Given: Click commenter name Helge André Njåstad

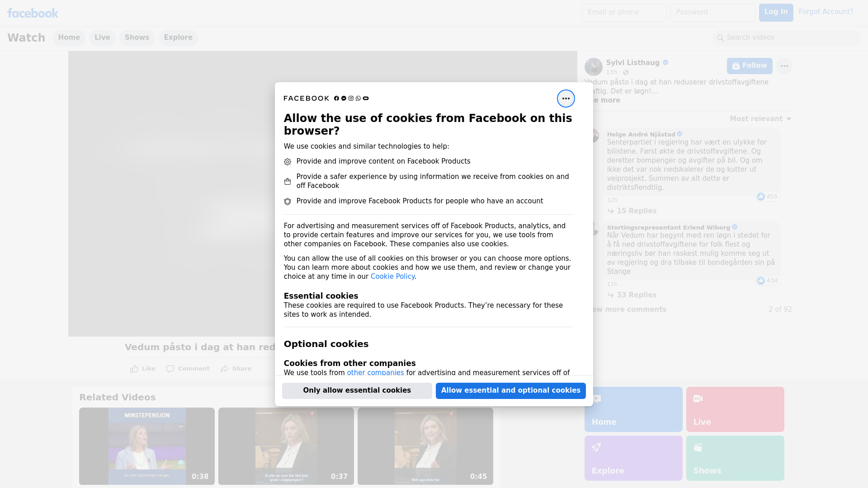Looking at the screenshot, I should point(641,135).
